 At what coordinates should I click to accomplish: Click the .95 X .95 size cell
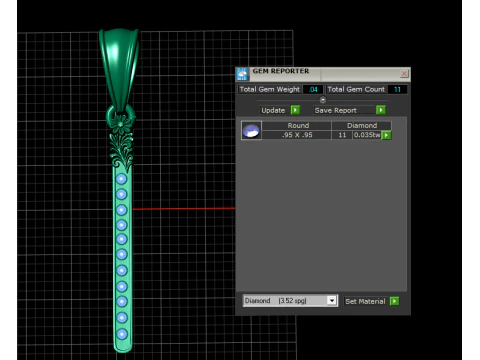(297, 135)
